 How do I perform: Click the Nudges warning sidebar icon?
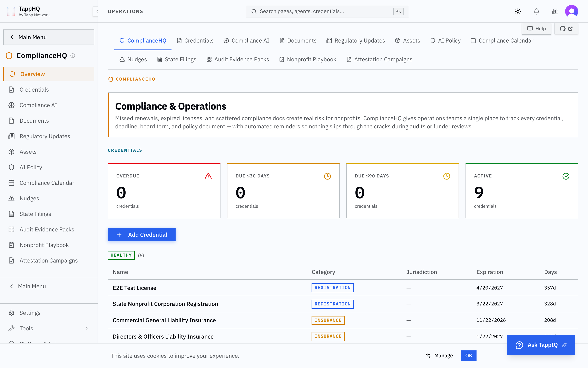(11, 198)
